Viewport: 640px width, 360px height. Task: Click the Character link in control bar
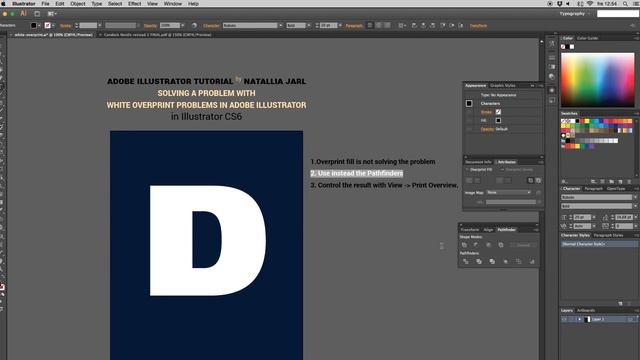pos(211,26)
